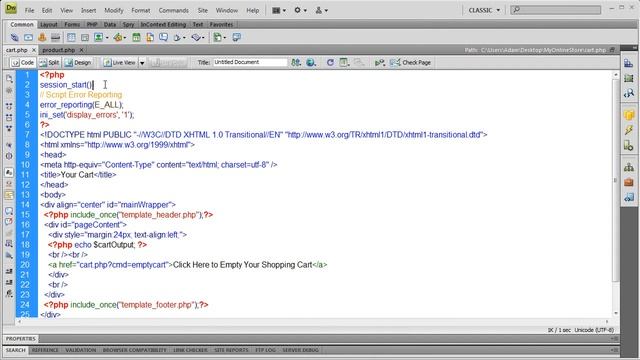Open the CLASSIC workspace switcher
This screenshot has width=640, height=360.
point(484,10)
